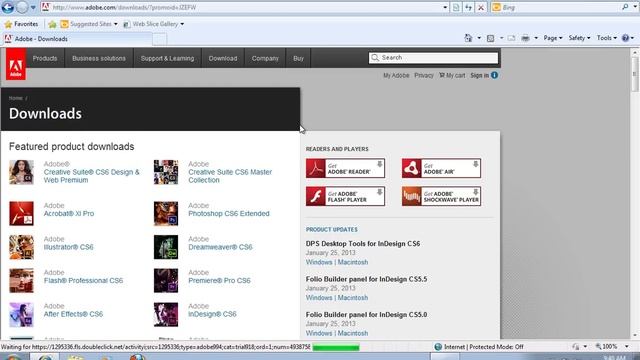Click the Photoshop CS6 Extended product icon
Image resolution: width=640 pixels, height=360 pixels.
166,213
